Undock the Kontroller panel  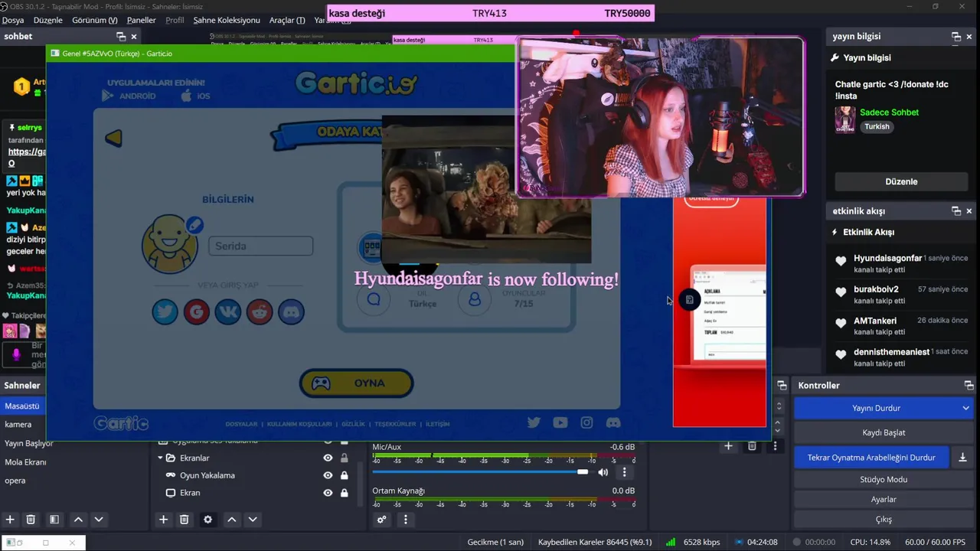(x=969, y=386)
